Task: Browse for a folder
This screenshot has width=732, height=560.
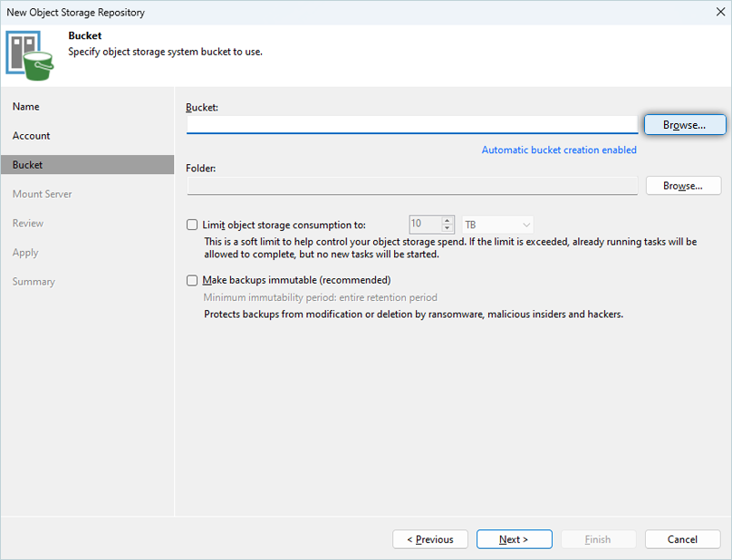Action: tap(682, 186)
